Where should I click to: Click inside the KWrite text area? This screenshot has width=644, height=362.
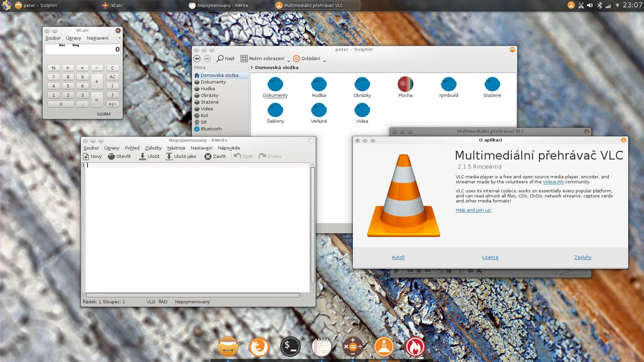tap(197, 228)
